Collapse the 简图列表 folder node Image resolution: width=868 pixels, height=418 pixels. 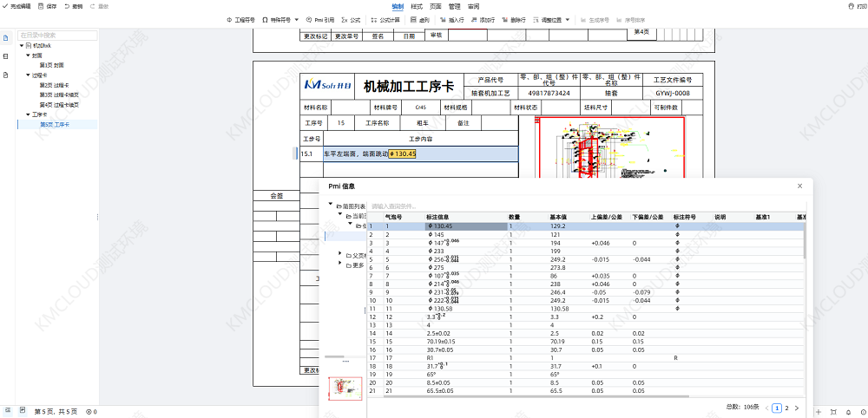coord(331,206)
